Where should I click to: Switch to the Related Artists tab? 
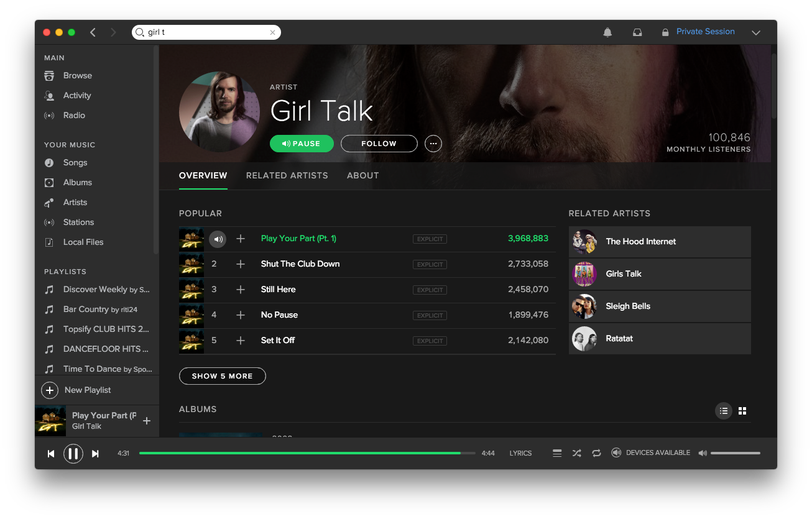tap(287, 175)
